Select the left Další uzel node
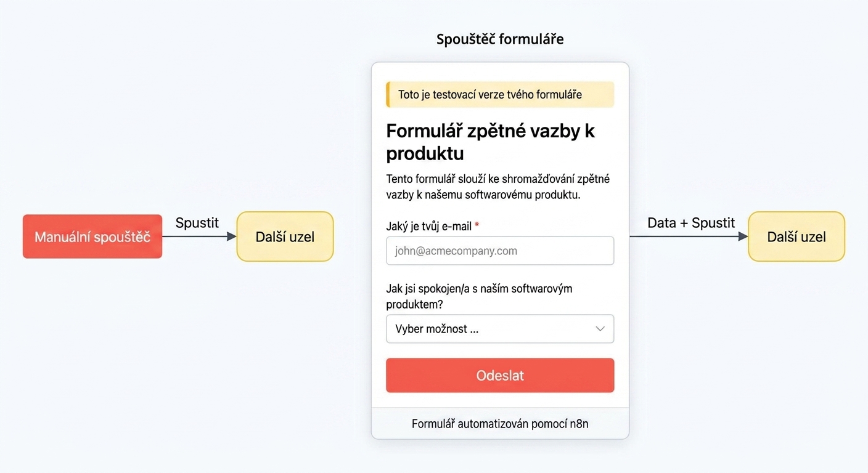The width and height of the screenshot is (868, 473). click(x=285, y=236)
